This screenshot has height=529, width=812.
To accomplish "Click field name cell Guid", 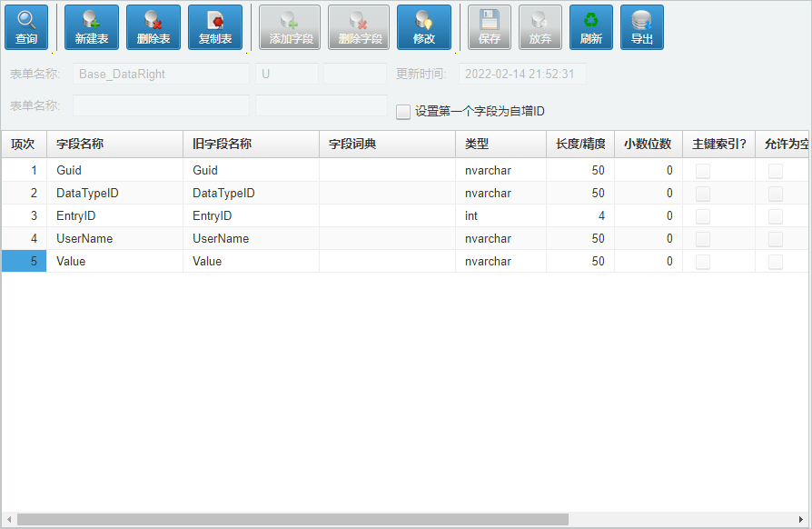I will point(115,170).
